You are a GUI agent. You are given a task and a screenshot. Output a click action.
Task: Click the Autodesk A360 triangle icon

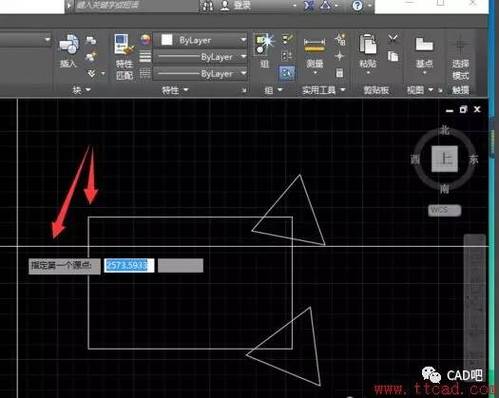click(x=326, y=5)
